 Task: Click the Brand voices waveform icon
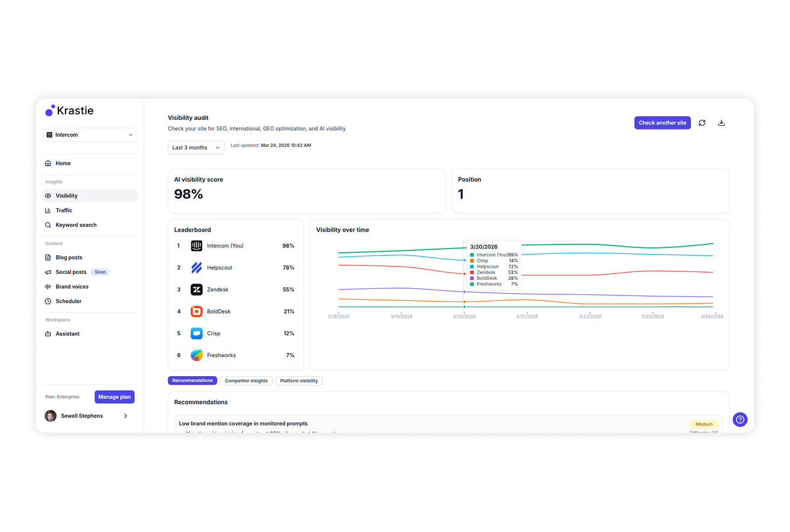click(x=48, y=286)
